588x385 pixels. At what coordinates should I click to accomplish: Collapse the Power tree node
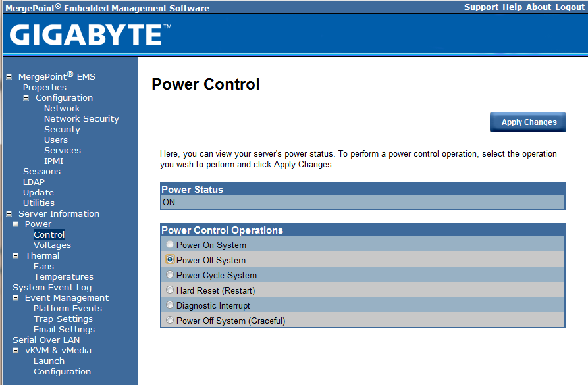pos(15,224)
